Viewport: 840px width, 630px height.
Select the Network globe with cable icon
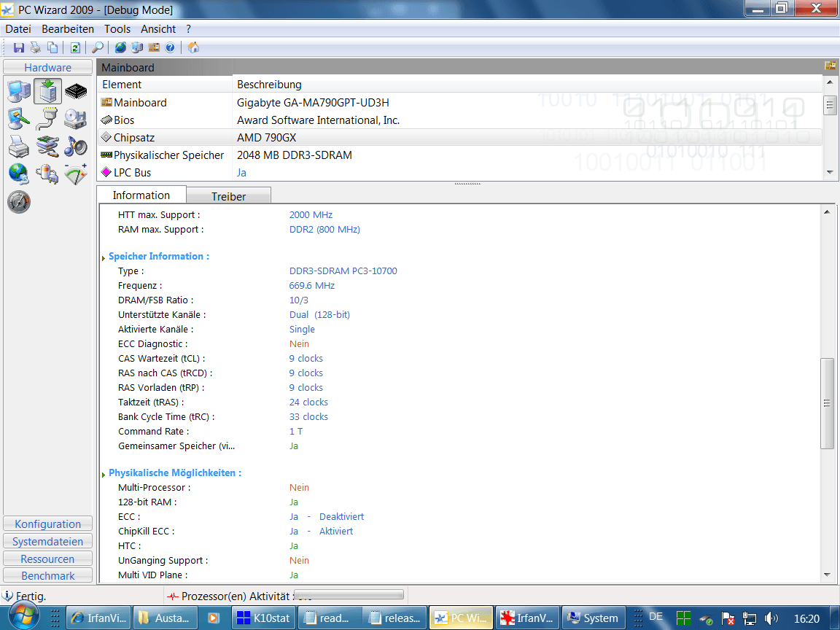tap(19, 174)
